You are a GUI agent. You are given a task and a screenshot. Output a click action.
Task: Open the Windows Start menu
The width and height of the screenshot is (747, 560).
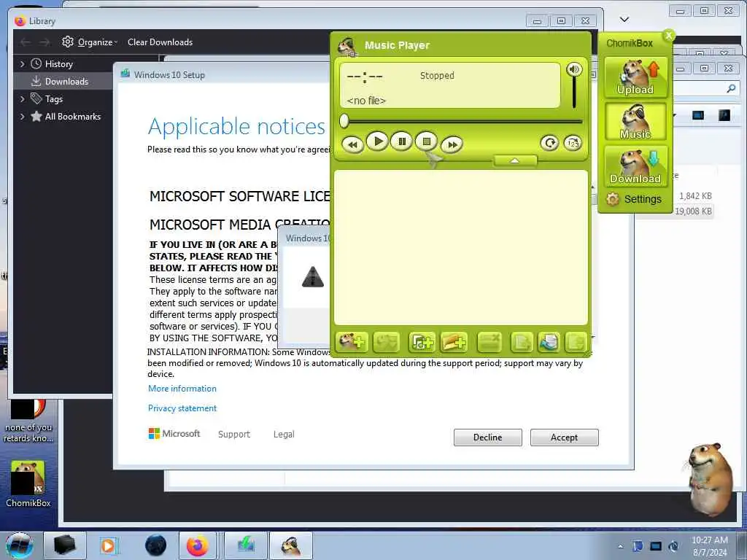click(20, 545)
